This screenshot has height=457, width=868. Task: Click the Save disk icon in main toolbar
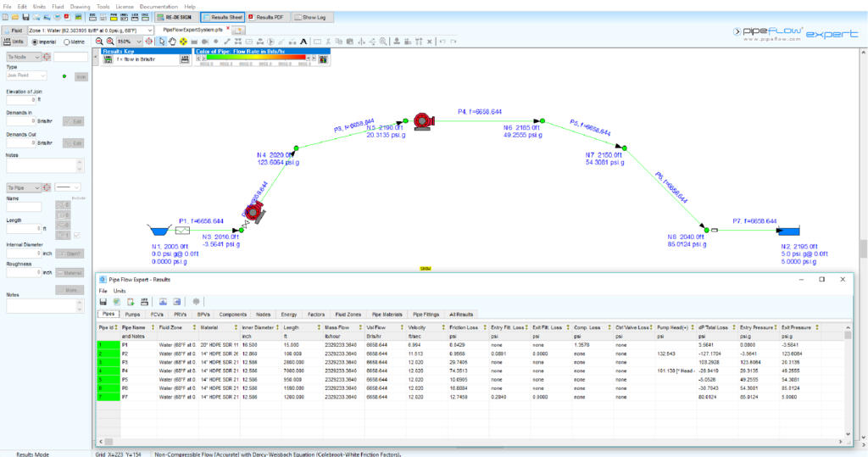pos(25,17)
